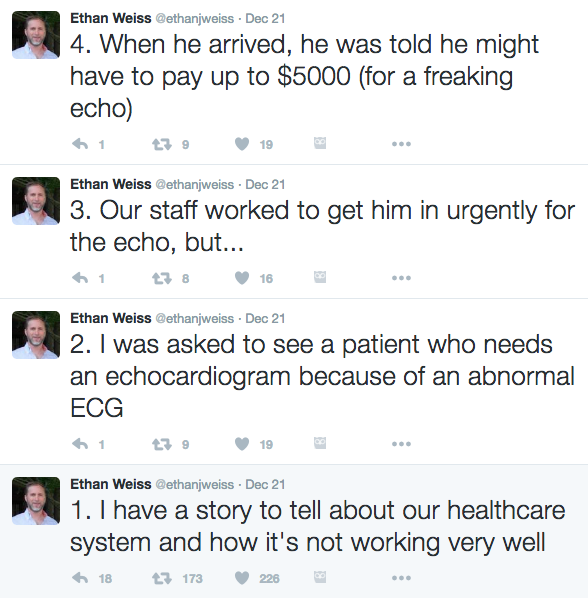The image size is (588, 598).
Task: View Ethan Weiss avatar on bottom tweet
Action: coord(36,501)
